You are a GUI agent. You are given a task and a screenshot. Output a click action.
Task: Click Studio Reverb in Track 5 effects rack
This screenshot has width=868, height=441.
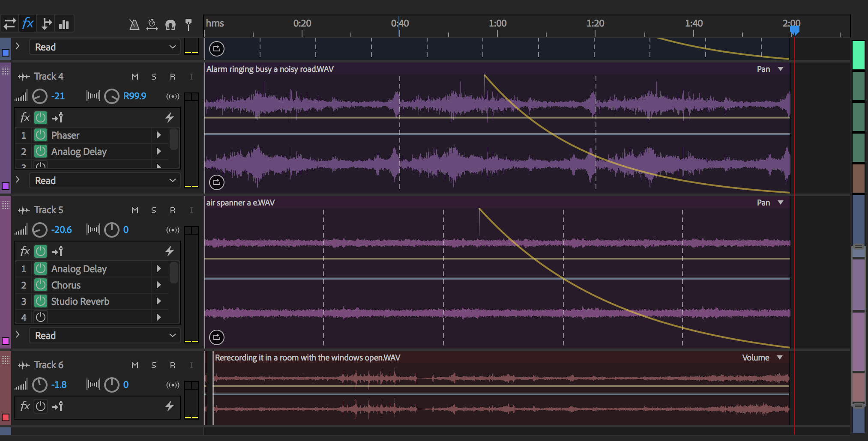coord(80,301)
